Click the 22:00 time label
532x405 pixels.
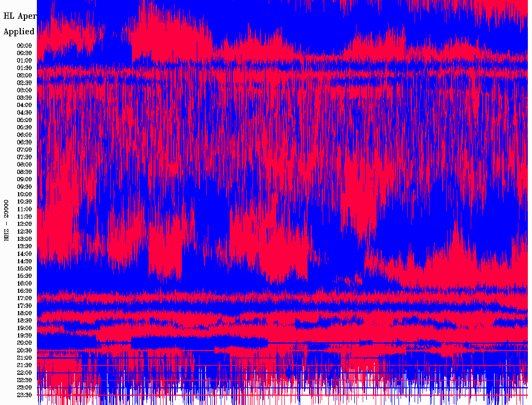tap(24, 372)
